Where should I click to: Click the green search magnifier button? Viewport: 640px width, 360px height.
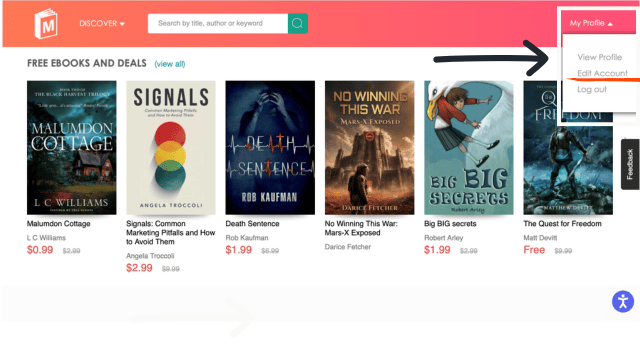(298, 23)
